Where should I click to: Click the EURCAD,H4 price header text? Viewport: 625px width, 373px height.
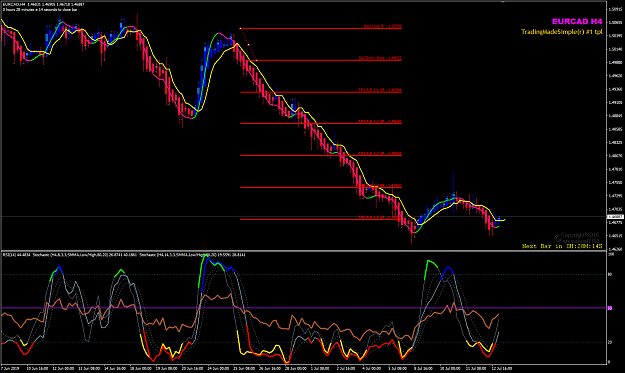coord(44,4)
